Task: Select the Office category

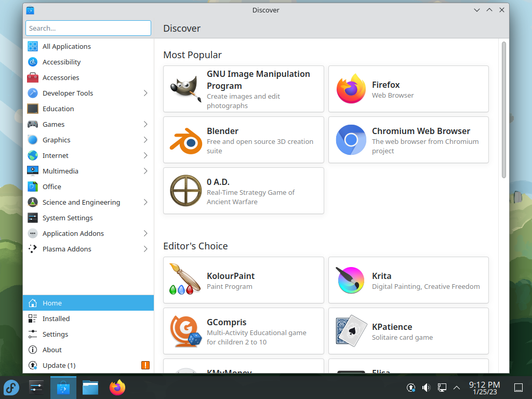Action: tap(88, 187)
